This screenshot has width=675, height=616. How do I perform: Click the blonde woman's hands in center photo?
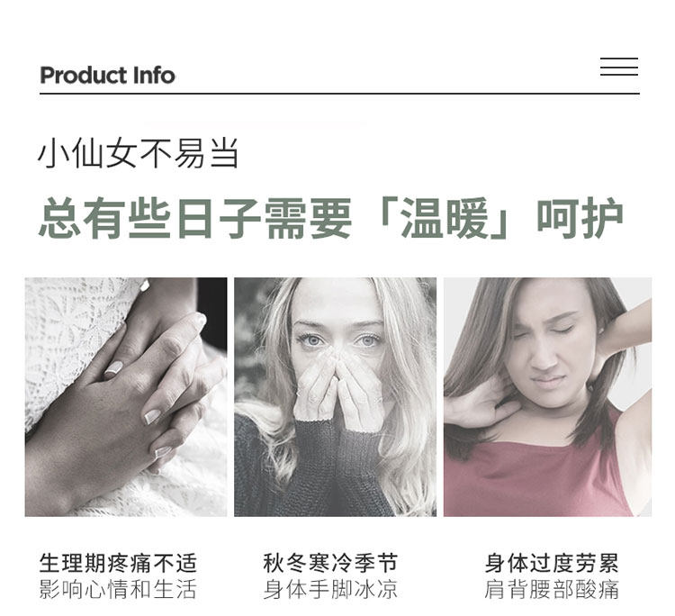339,387
